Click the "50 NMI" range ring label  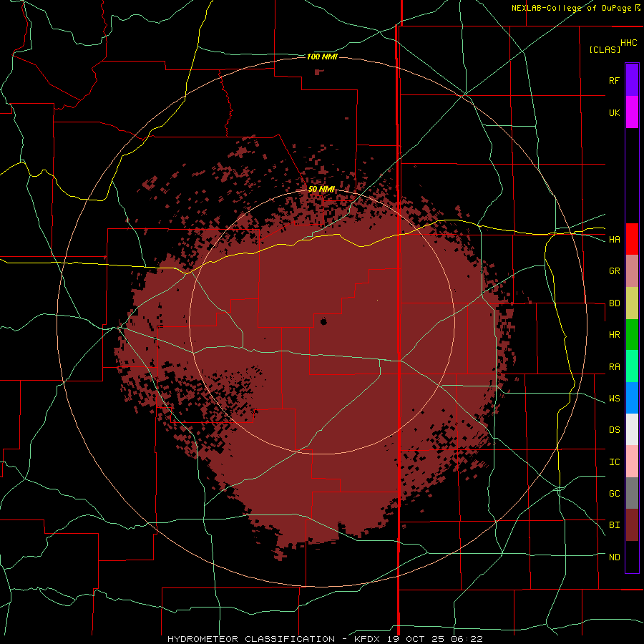(321, 189)
